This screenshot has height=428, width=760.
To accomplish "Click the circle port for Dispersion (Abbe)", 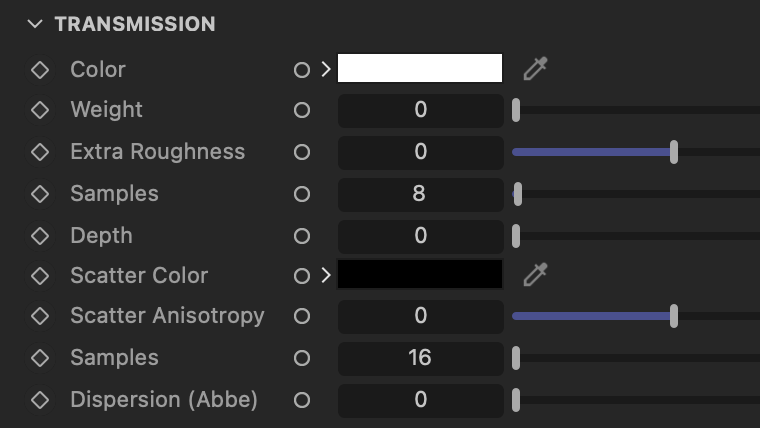I will 301,400.
